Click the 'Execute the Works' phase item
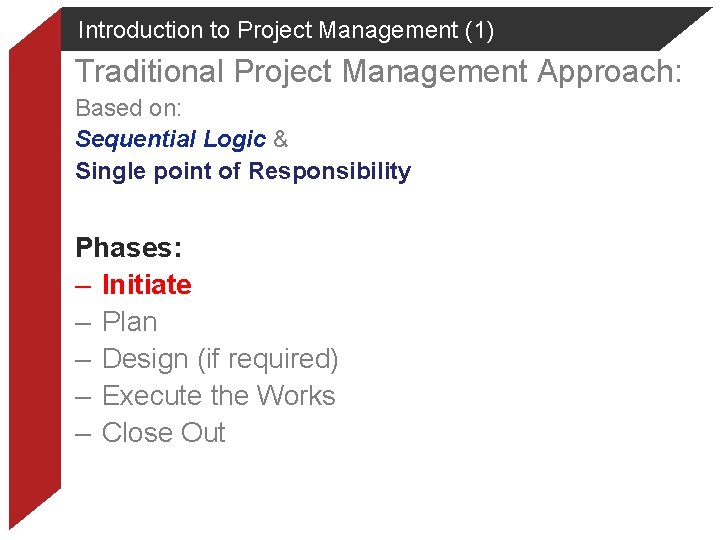720x540 pixels. (219, 396)
